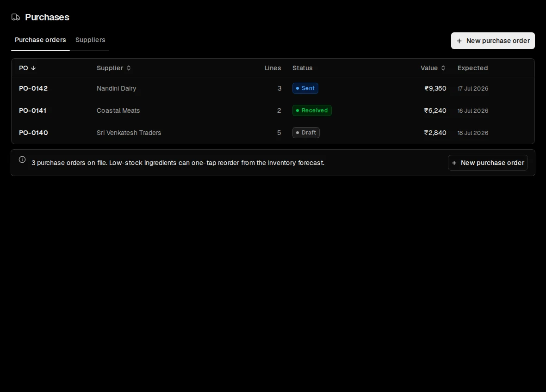Click the ₹9,360 value cell
This screenshot has width=546, height=392.
coord(435,88)
